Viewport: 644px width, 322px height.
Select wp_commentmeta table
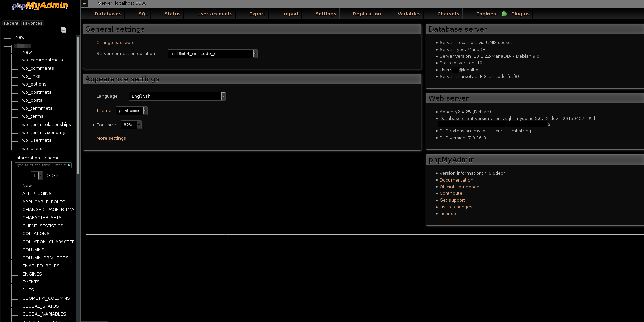pos(43,60)
